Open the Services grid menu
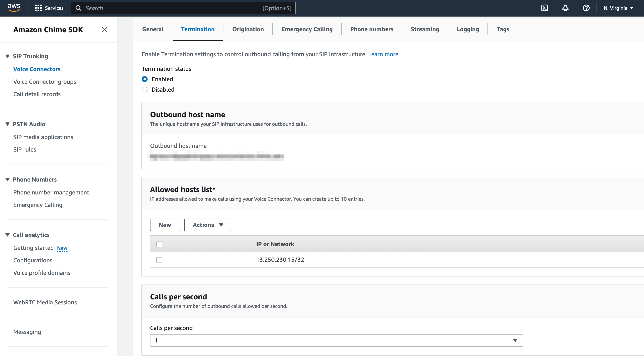The height and width of the screenshot is (356, 644). click(x=49, y=8)
